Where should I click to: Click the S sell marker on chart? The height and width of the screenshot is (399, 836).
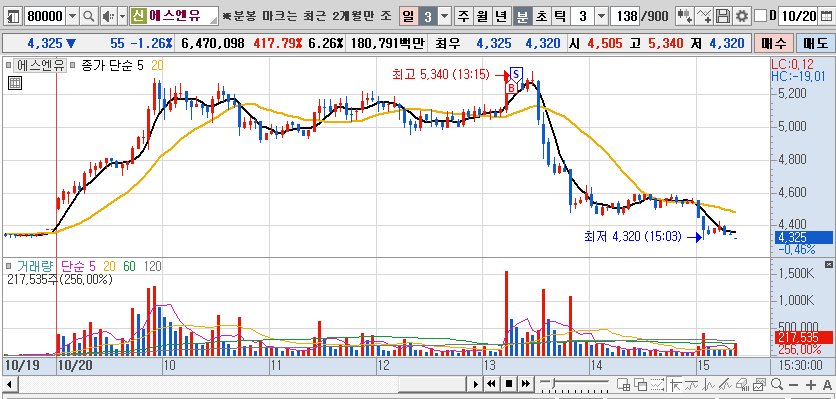(x=516, y=74)
